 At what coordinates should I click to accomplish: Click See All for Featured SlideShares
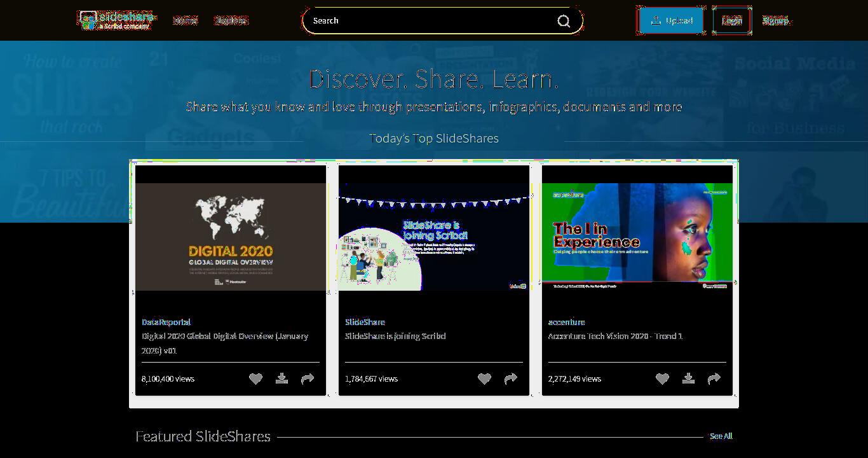tap(721, 436)
